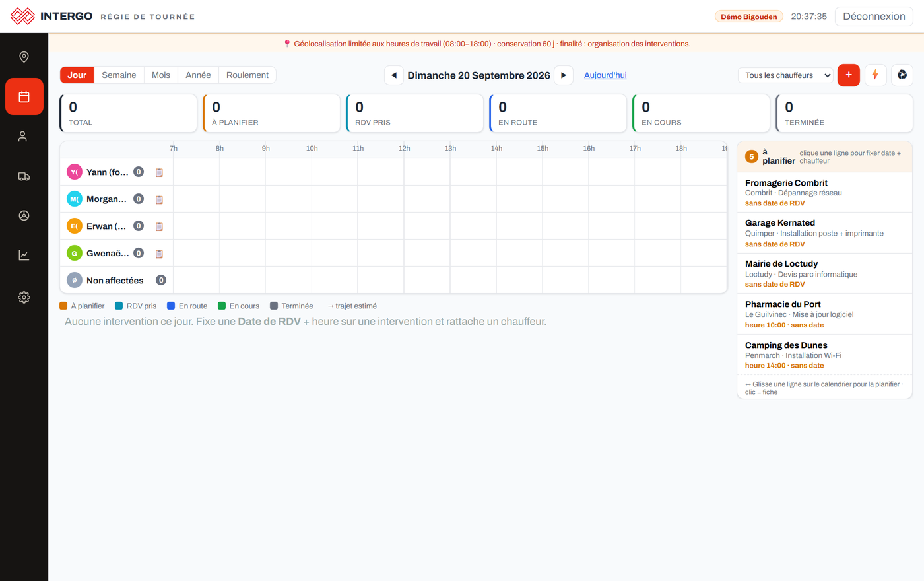Add new intervention with red plus button
Image resolution: width=924 pixels, height=581 pixels.
click(849, 75)
